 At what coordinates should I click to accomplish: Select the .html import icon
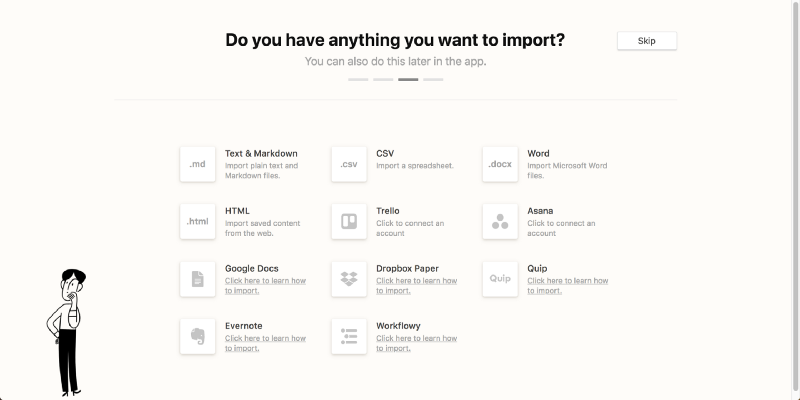click(197, 221)
